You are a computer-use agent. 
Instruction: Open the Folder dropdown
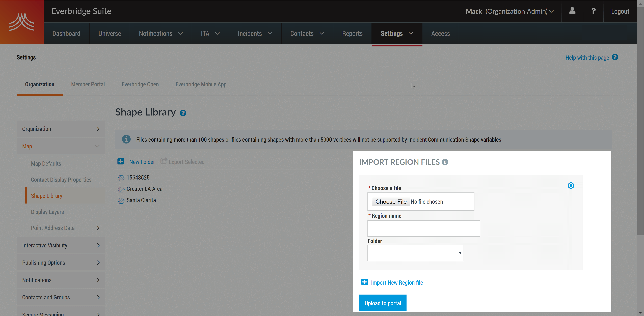415,253
